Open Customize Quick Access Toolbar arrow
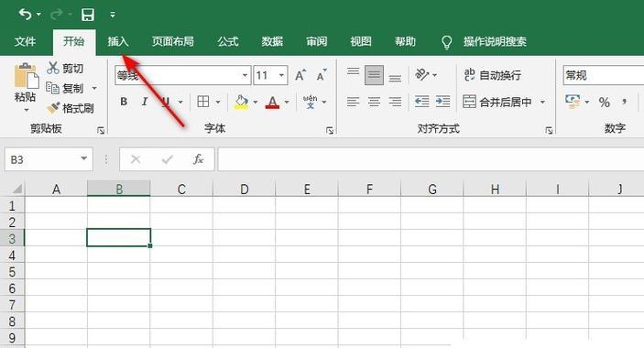Image resolution: width=644 pixels, height=348 pixels. click(x=113, y=15)
